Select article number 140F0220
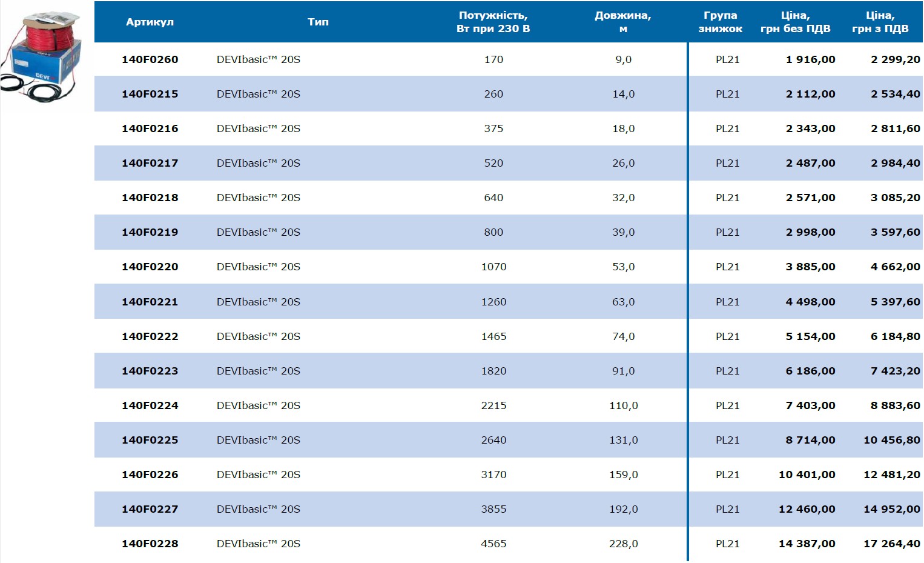 click(x=150, y=267)
